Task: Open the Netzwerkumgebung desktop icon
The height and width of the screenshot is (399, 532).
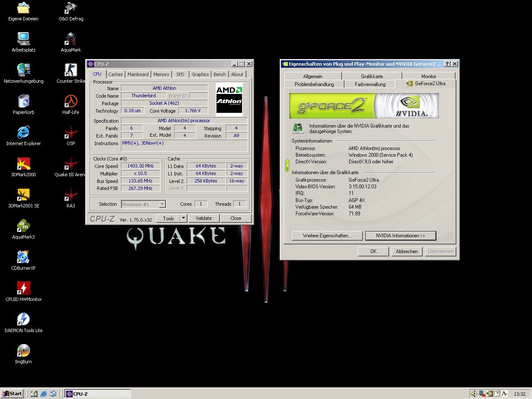Action: pyautogui.click(x=23, y=74)
